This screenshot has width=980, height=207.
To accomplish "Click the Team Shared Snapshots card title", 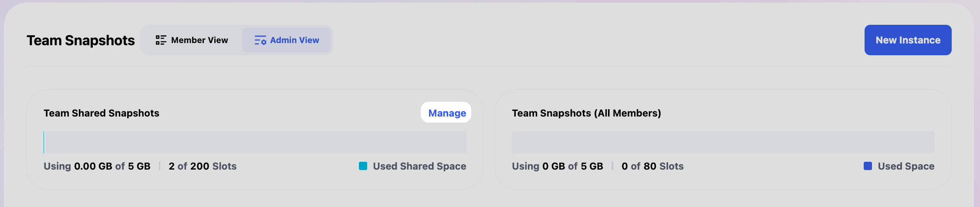I will pos(101,113).
